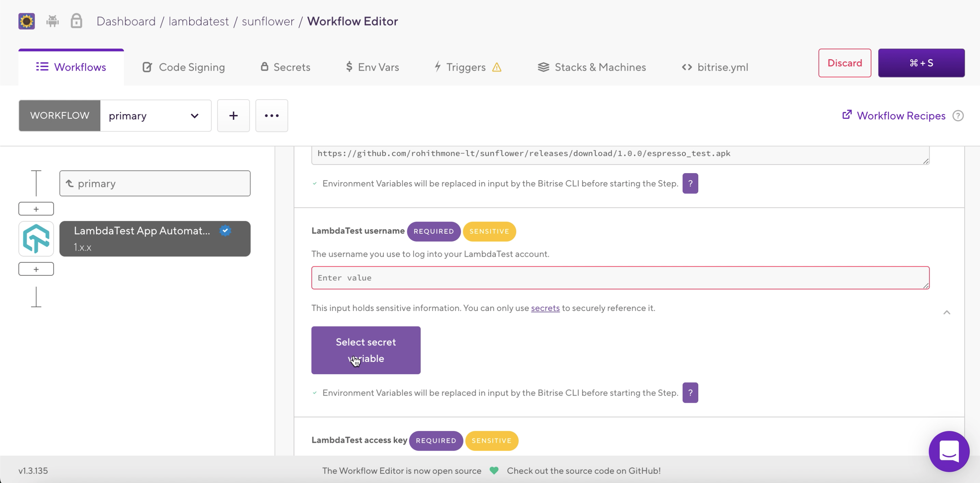Click the sunflower app logo in the breadcrumb
Viewport: 980px width, 483px height.
[x=26, y=21]
